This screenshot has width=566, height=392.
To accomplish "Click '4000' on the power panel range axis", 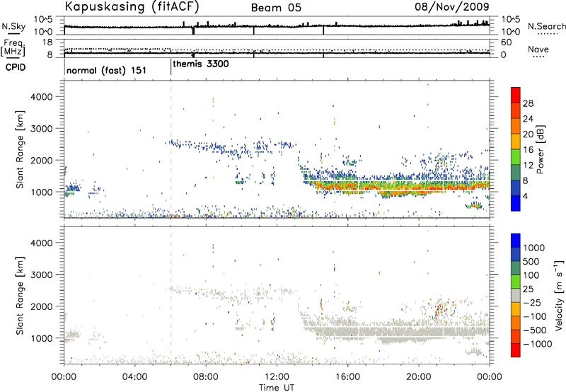I will [x=42, y=97].
